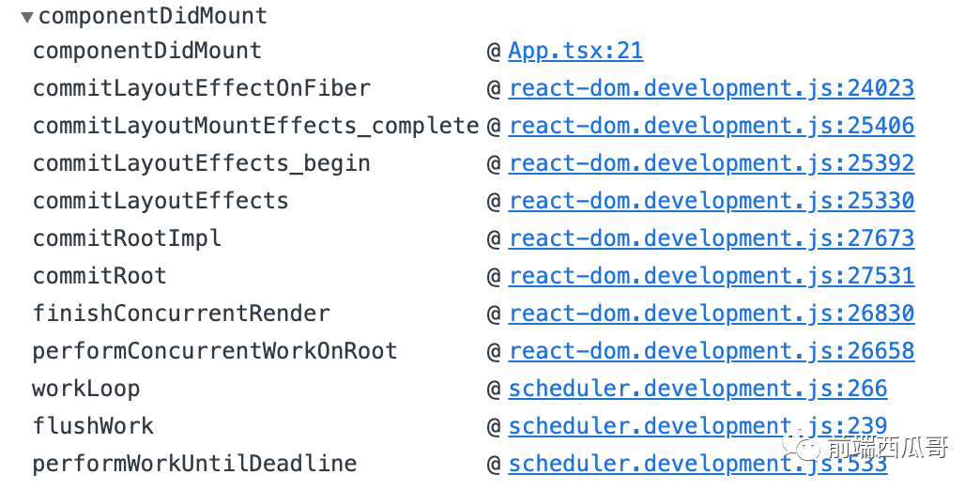Open scheduler.development.js:533 link

click(x=697, y=463)
